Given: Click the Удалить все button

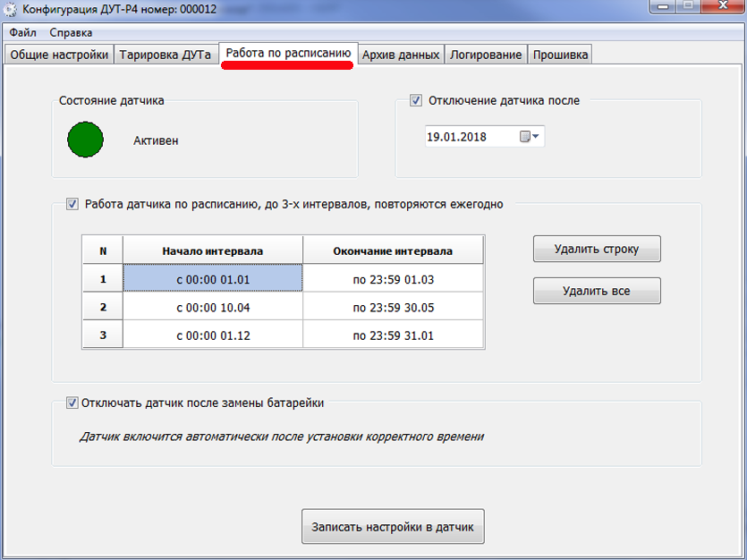Looking at the screenshot, I should point(597,291).
